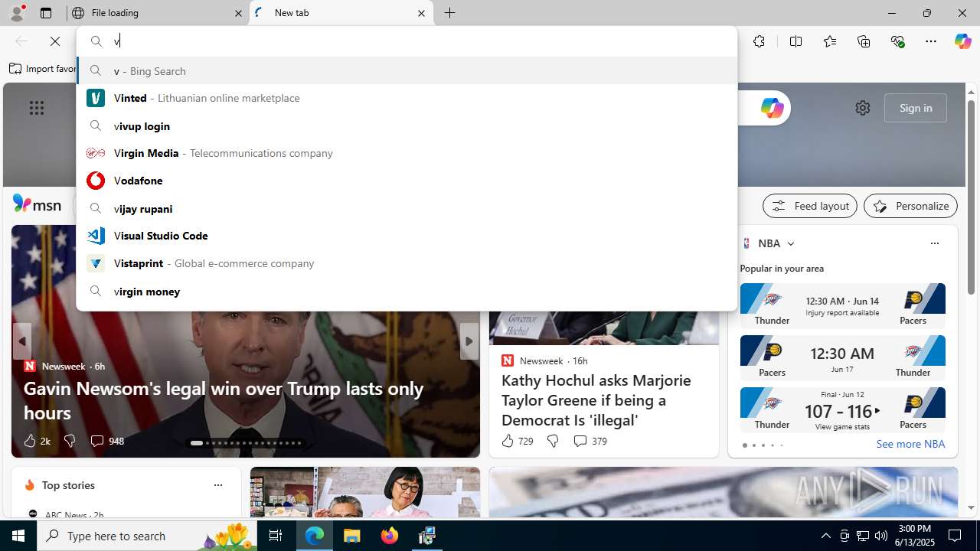Open volume control in system tray

click(880, 536)
